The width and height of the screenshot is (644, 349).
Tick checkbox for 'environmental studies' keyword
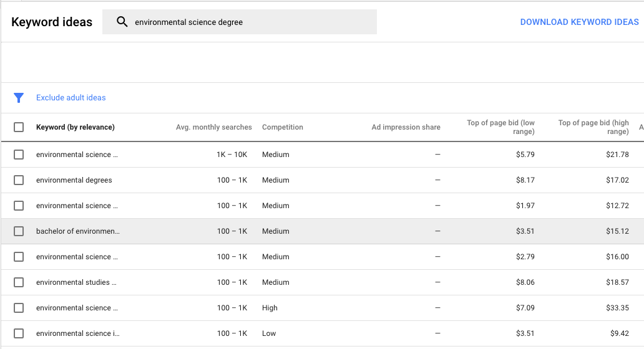(x=19, y=282)
